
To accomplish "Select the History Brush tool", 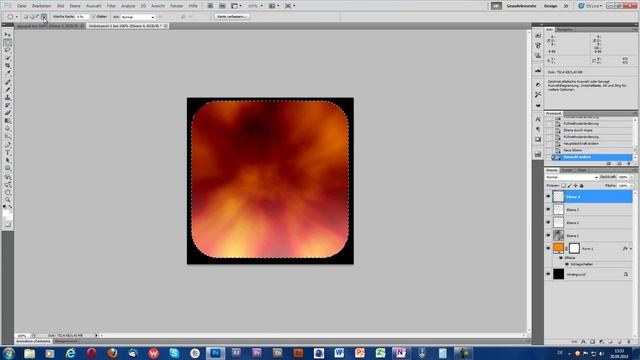I will click(x=7, y=106).
